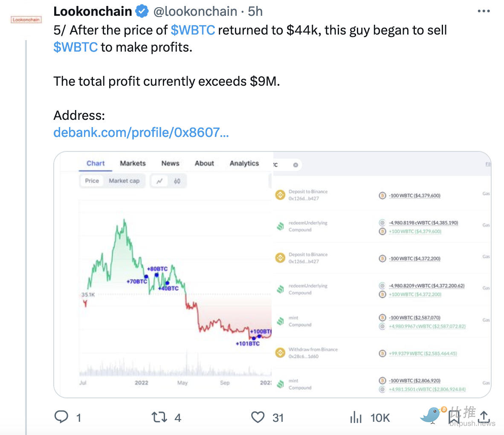Clear the transaction filter with x icon
The height and width of the screenshot is (435, 504).
295,165
